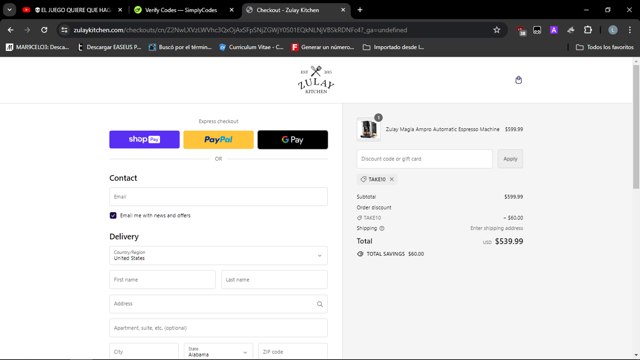Open the MARICELO3 bookmark
640x360 pixels.
pos(37,47)
